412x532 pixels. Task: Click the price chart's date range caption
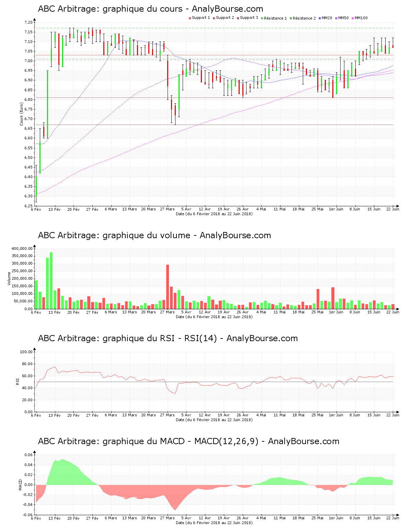pos(214,214)
